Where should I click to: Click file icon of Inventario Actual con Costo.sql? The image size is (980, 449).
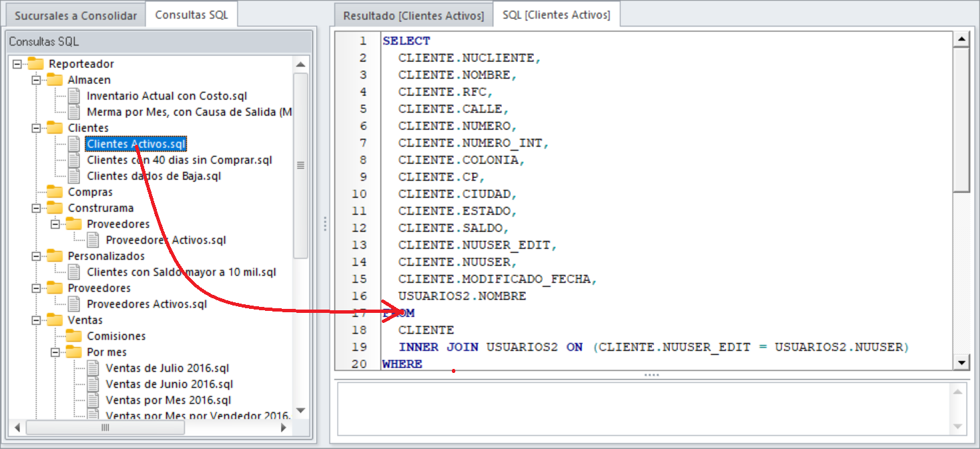tap(74, 96)
